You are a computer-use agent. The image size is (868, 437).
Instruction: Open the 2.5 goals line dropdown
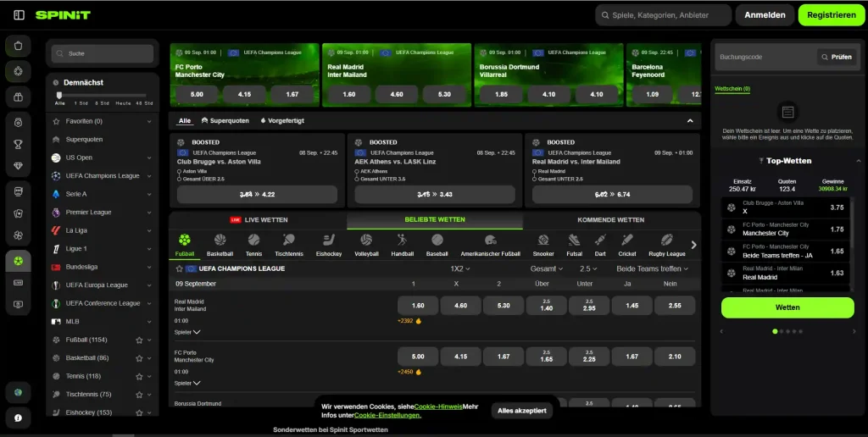coord(588,268)
